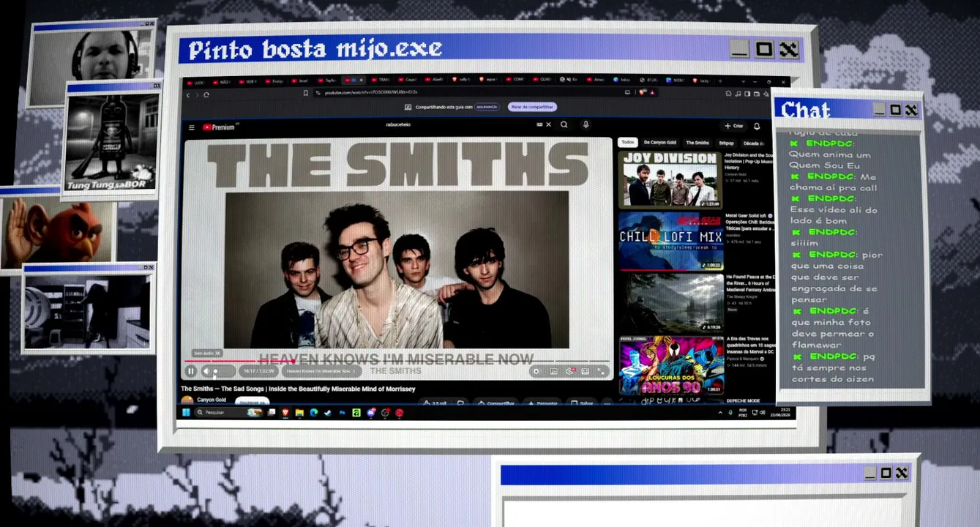Screen dimensions: 980x527
Task: Like the video with the thumbs-up button
Action: tap(435, 403)
